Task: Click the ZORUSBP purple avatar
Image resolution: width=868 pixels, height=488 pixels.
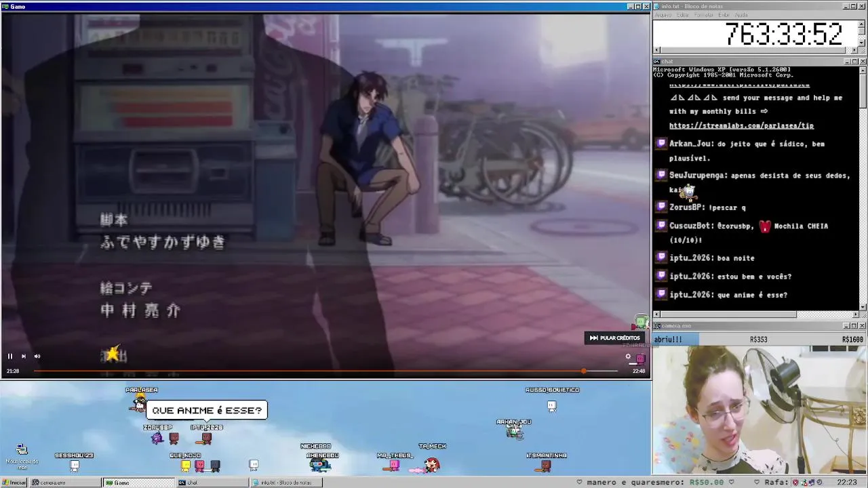Action: pos(157,438)
